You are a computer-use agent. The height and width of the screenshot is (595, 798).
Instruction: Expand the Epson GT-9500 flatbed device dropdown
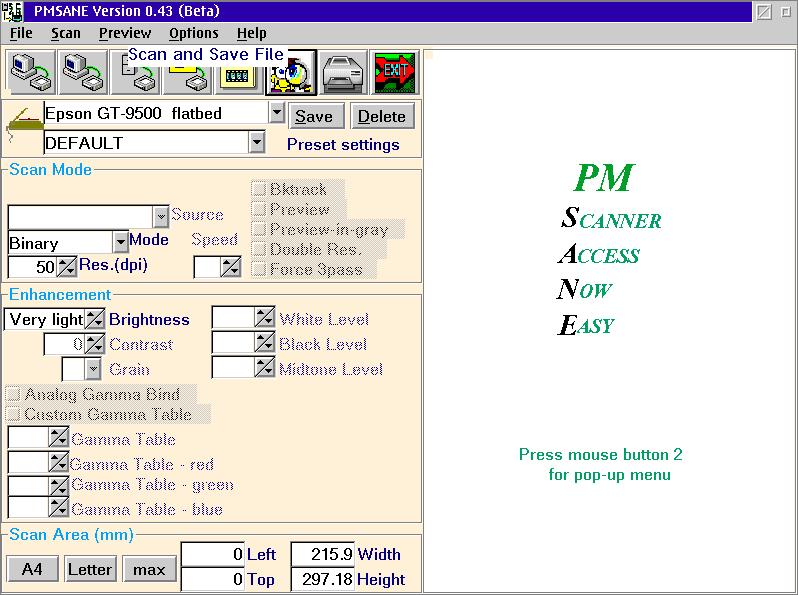[277, 113]
